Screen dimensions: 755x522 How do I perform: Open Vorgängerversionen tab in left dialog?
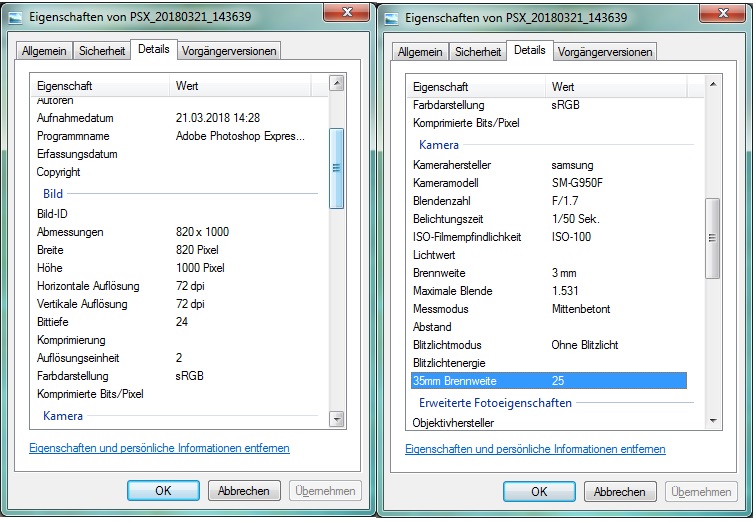tap(229, 51)
